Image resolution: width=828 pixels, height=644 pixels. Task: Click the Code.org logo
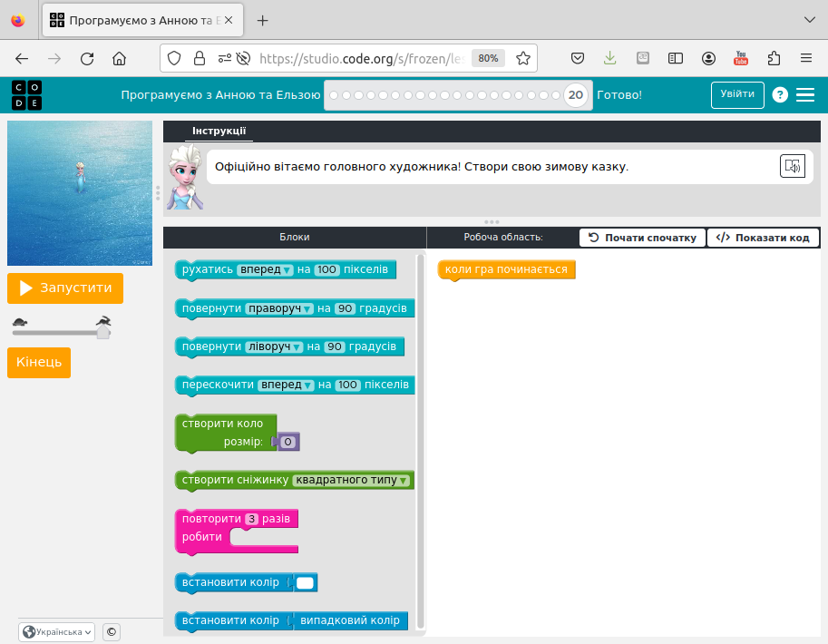click(26, 95)
